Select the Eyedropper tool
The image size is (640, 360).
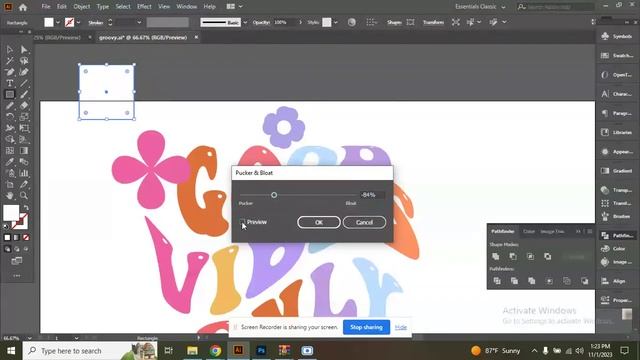tap(9, 162)
